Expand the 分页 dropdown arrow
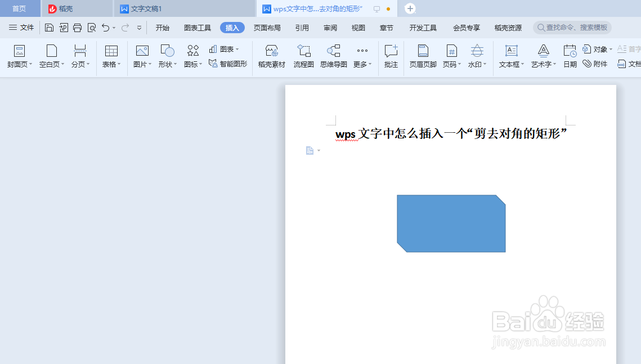This screenshot has height=364, width=641. 88,64
